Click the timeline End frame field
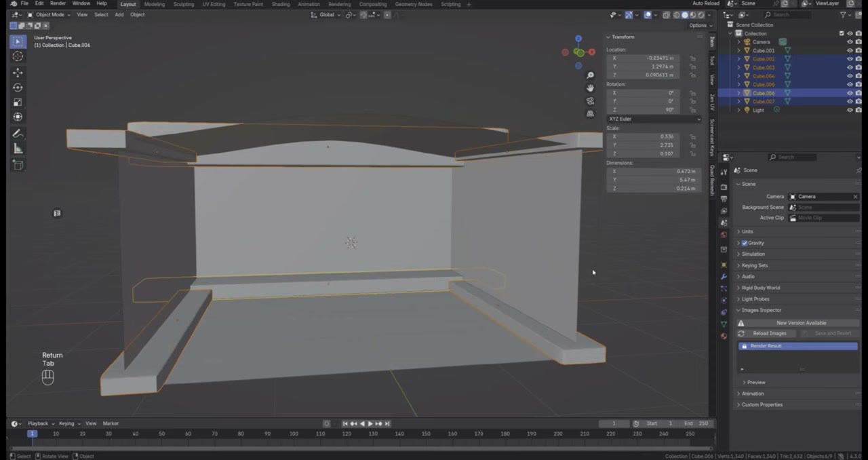This screenshot has height=460, width=868. coord(696,423)
